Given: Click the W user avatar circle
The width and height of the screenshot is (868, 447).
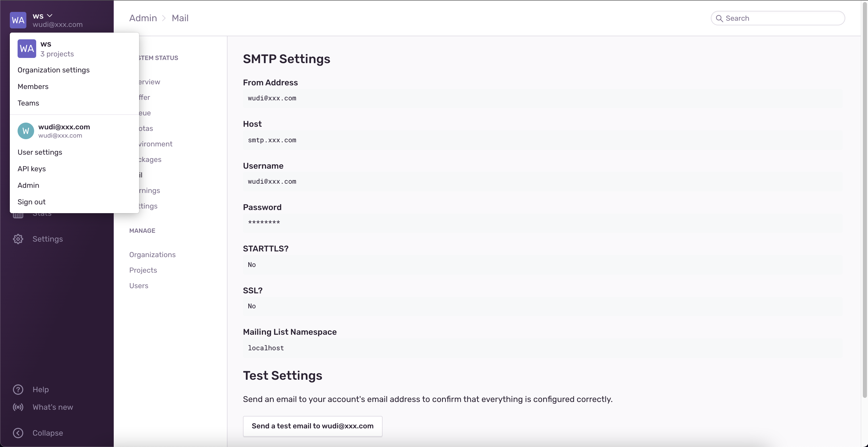Looking at the screenshot, I should [26, 131].
